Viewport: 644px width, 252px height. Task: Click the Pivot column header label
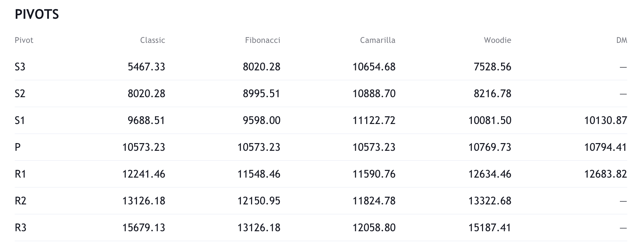pos(24,40)
